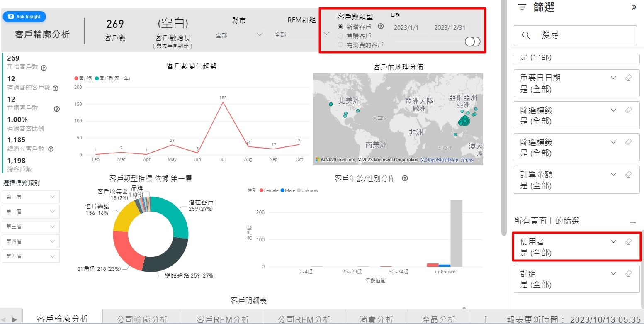The image size is (644, 324).
Task: Switch to the 公司輪廓分析 tab
Action: click(142, 319)
